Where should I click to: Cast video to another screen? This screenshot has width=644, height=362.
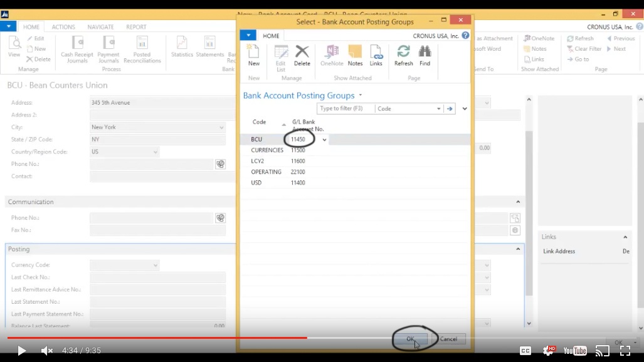[603, 351]
